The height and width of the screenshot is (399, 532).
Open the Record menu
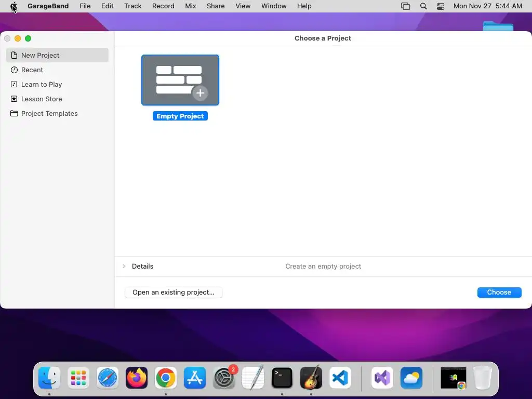(x=163, y=6)
